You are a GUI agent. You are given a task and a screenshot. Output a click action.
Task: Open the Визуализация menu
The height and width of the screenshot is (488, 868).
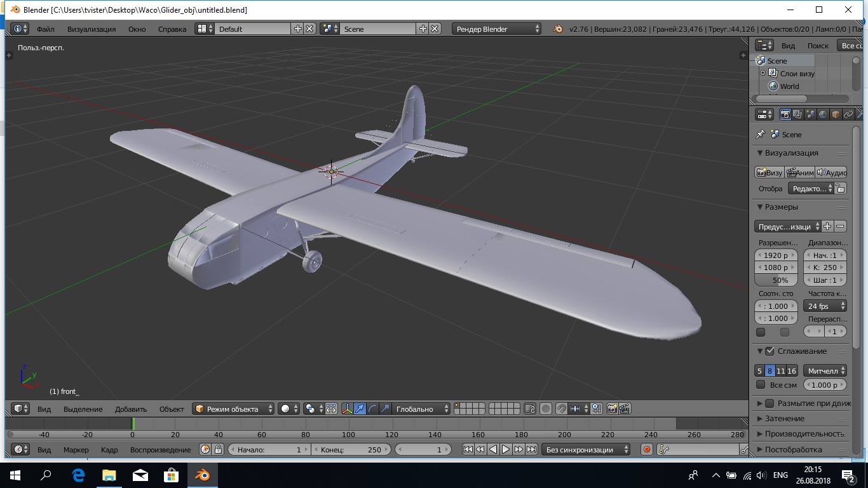point(92,29)
